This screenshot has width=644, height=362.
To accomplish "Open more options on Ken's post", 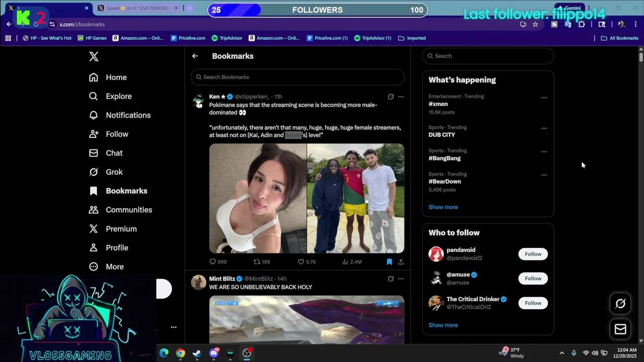I will pos(401,97).
